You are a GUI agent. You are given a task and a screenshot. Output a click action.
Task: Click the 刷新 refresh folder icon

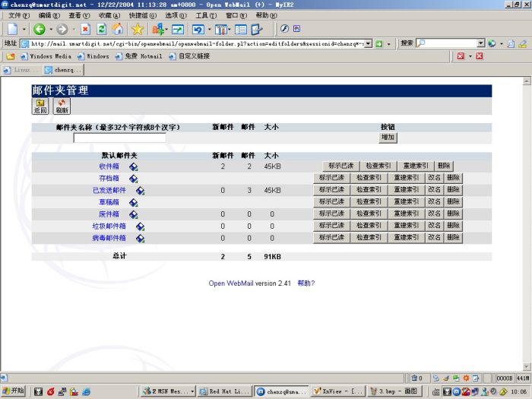tap(62, 106)
